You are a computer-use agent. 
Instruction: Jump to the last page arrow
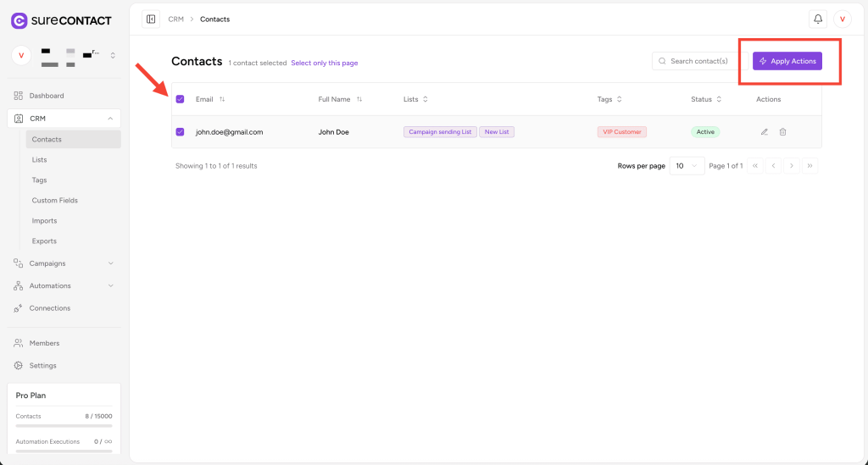click(810, 166)
